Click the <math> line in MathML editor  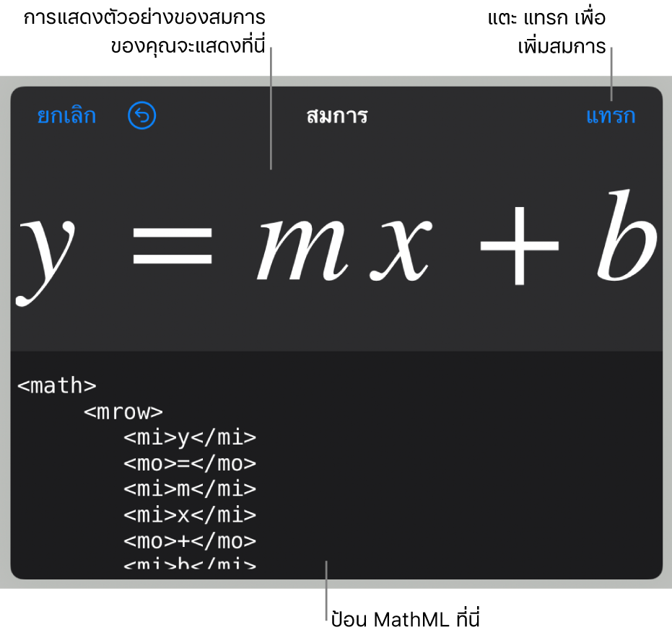(x=57, y=385)
